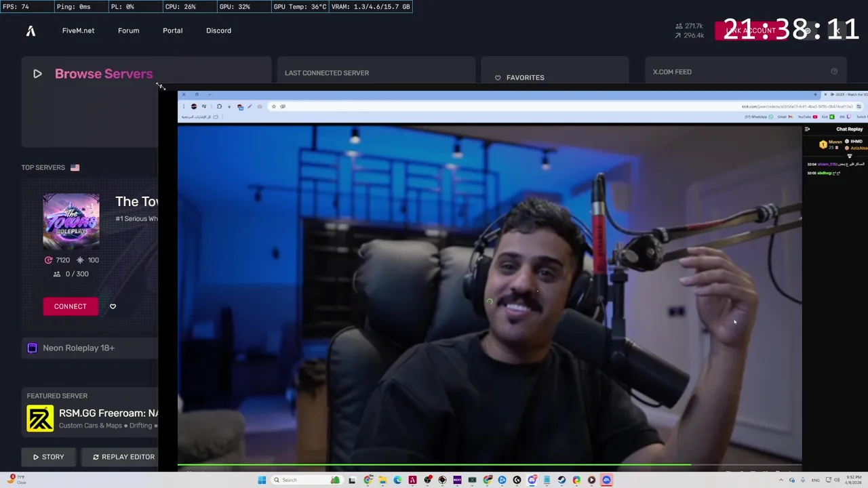Click the Browse Servers play icon
The height and width of the screenshot is (488, 868).
point(37,74)
